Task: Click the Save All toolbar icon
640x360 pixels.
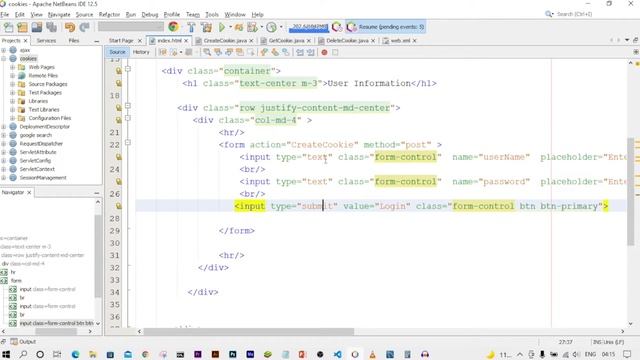Action: click(x=51, y=27)
